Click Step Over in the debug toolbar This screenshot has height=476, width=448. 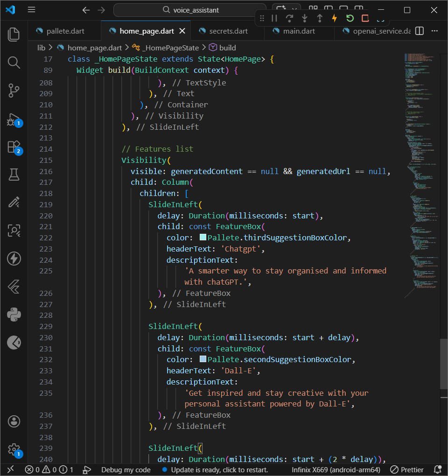coord(289,18)
